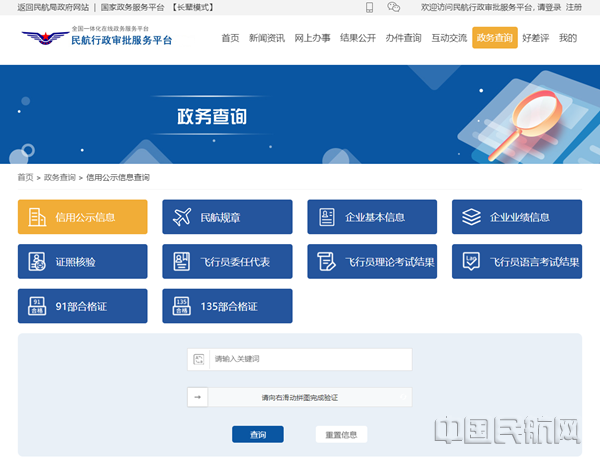
Task: Click the document icon on 信用公示信息 tile
Action: click(x=37, y=217)
